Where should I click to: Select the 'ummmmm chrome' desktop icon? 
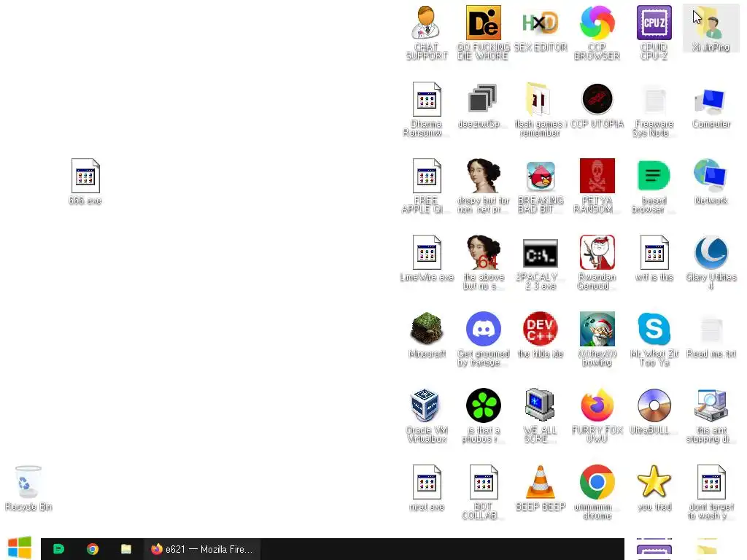597,483
